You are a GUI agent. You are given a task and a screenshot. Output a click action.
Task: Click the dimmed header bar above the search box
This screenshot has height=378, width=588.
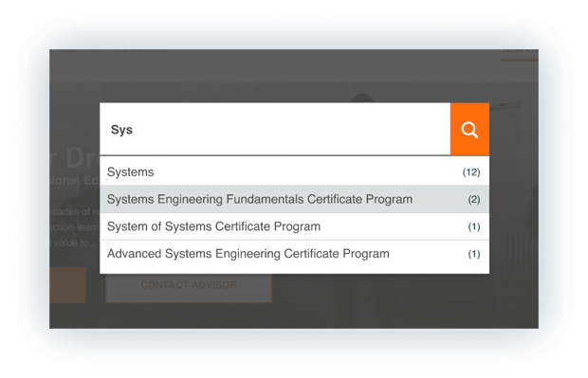[294, 65]
